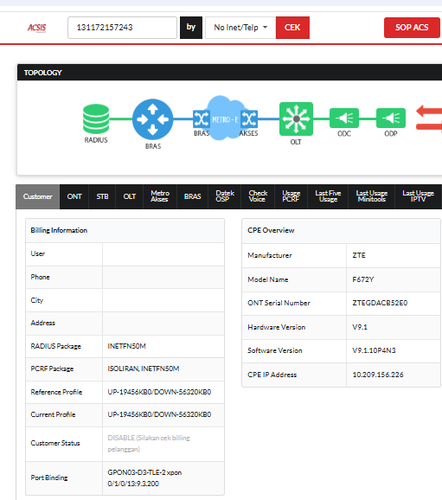442x500 pixels.
Task: Open the Usage PCRF tab
Action: pos(291,197)
